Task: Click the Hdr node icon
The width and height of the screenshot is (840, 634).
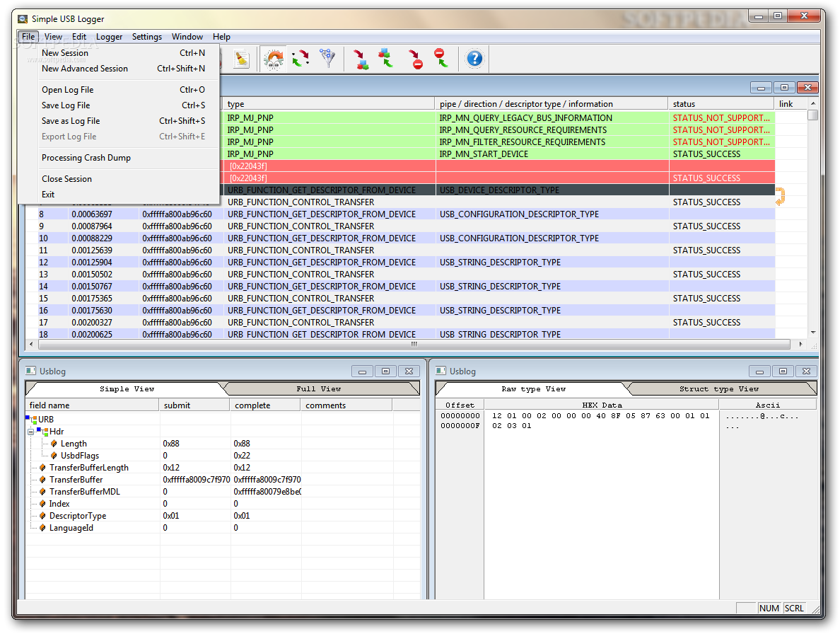Action: coord(43,432)
